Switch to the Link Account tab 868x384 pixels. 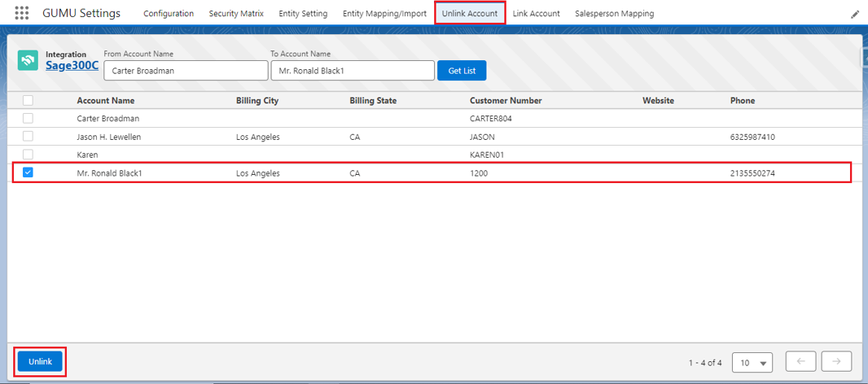(x=536, y=14)
